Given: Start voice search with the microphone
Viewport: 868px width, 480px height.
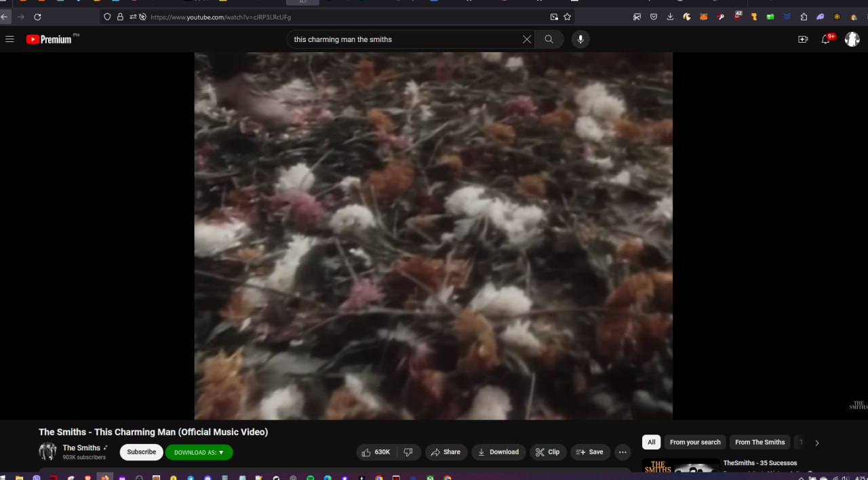Looking at the screenshot, I should click(580, 39).
